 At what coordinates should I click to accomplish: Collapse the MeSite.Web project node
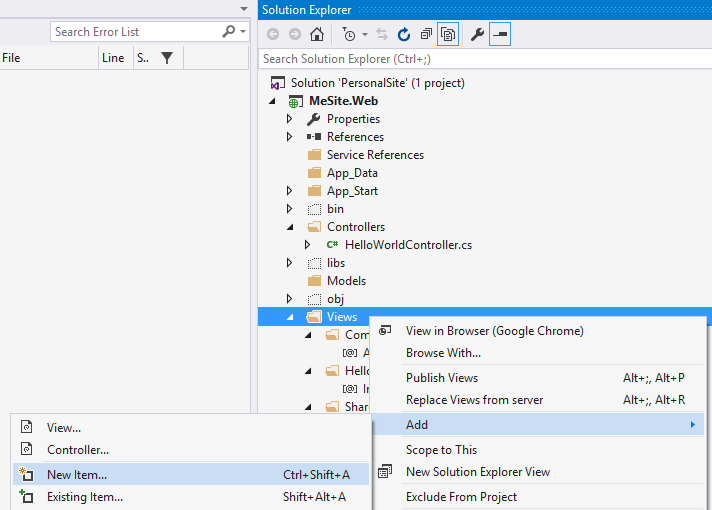point(272,101)
